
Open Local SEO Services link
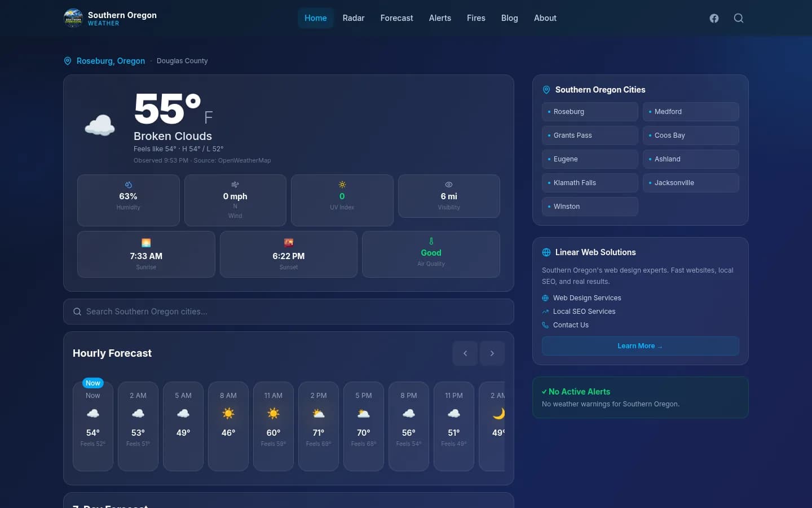tap(584, 312)
